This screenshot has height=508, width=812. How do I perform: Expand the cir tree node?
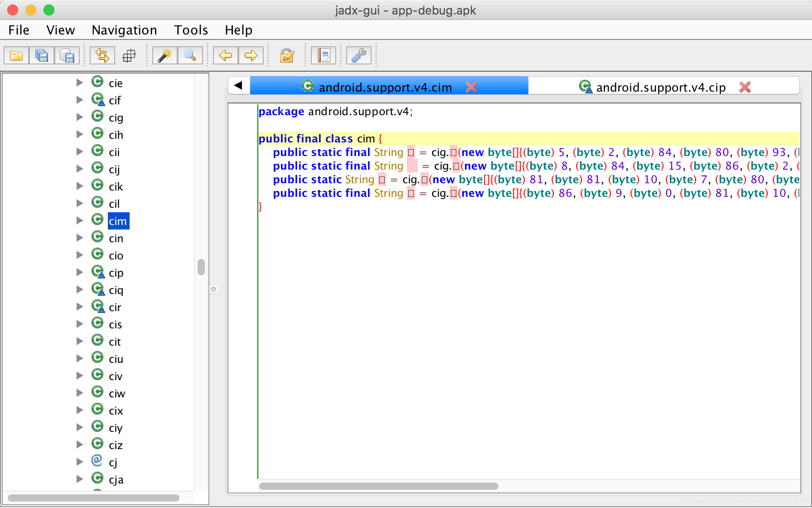(x=80, y=307)
